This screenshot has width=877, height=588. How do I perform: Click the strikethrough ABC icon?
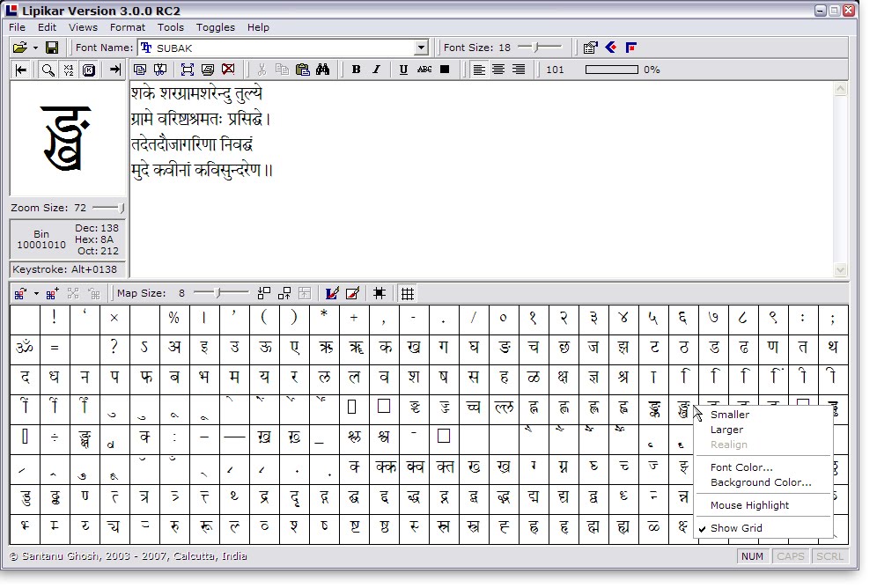click(424, 70)
